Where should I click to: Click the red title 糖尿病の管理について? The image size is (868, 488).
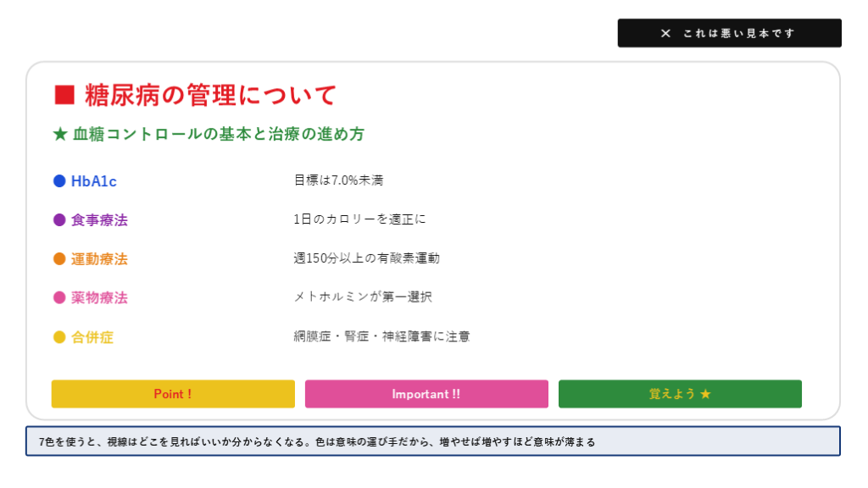(x=210, y=95)
